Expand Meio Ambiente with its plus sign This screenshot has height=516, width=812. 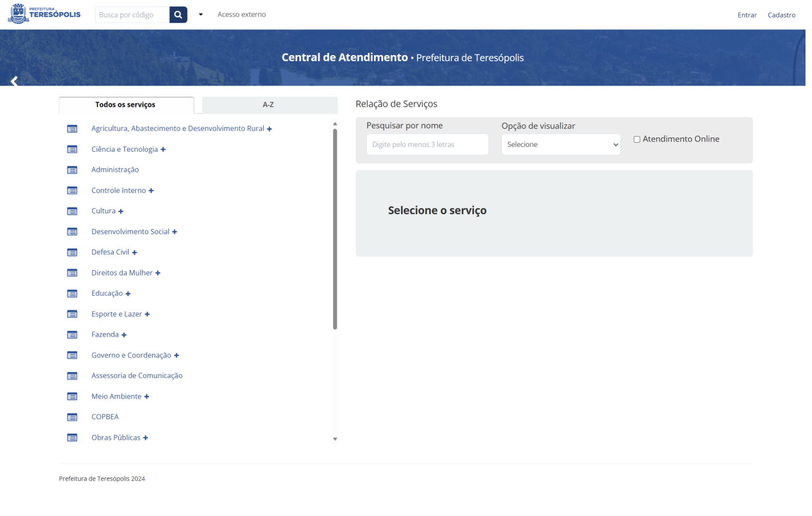pyautogui.click(x=146, y=397)
